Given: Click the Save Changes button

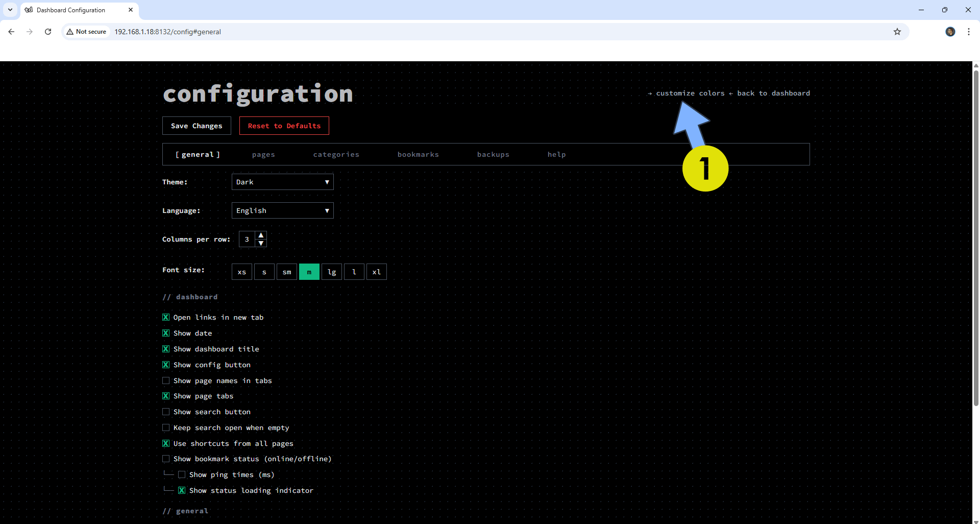Looking at the screenshot, I should tap(197, 126).
